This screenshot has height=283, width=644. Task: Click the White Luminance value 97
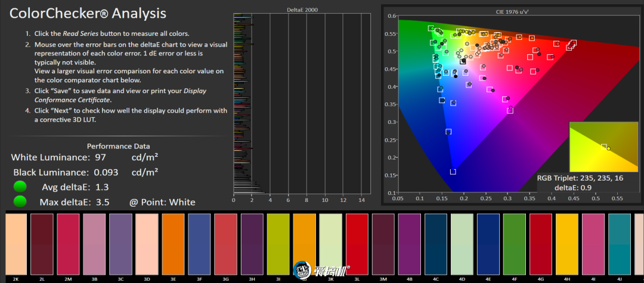100,157
